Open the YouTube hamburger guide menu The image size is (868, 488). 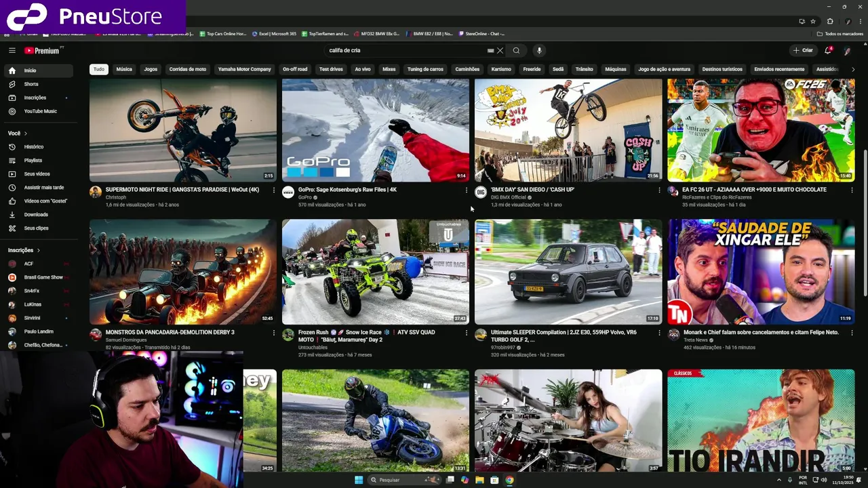(x=12, y=50)
